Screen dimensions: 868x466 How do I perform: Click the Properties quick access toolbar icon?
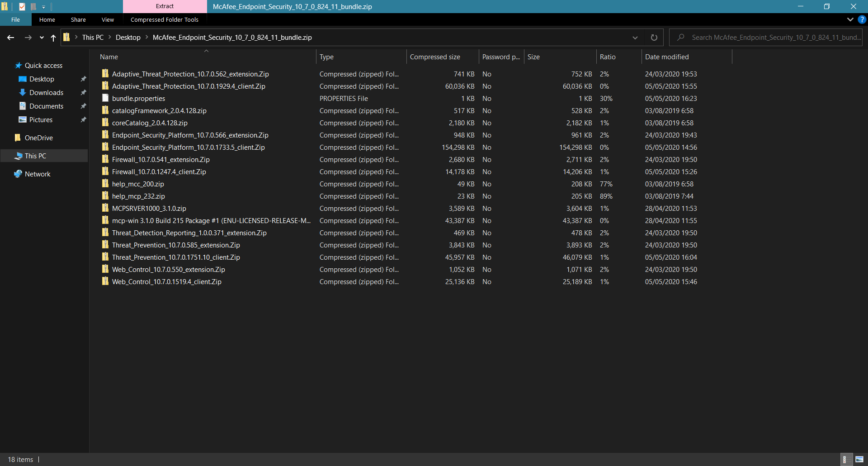[x=22, y=6]
